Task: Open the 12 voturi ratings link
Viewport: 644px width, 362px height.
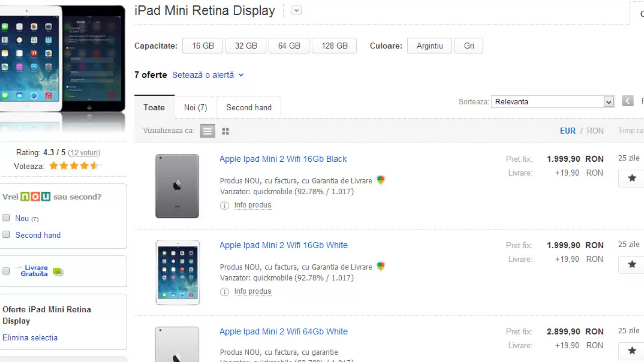Action: tap(84, 153)
